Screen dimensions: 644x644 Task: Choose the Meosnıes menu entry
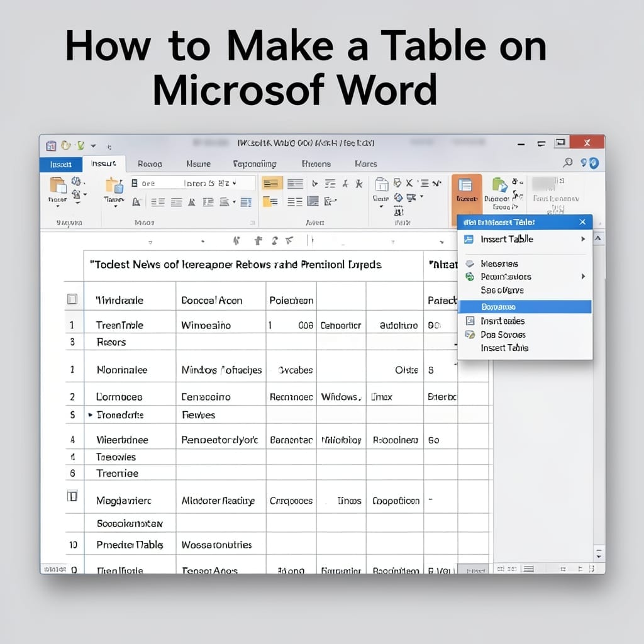pos(525,264)
